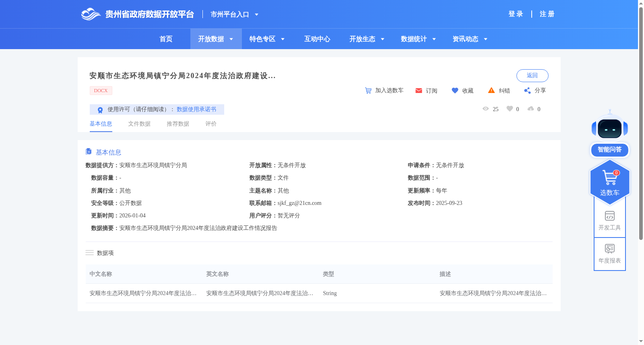Viewport: 644px width, 345px height.
Task: Expand the 数据统计 menu arrow
Action: coord(434,39)
